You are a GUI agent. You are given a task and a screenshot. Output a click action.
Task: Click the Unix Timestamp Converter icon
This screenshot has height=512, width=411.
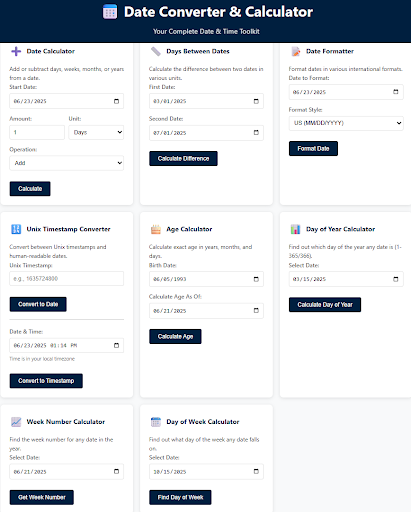point(16,229)
